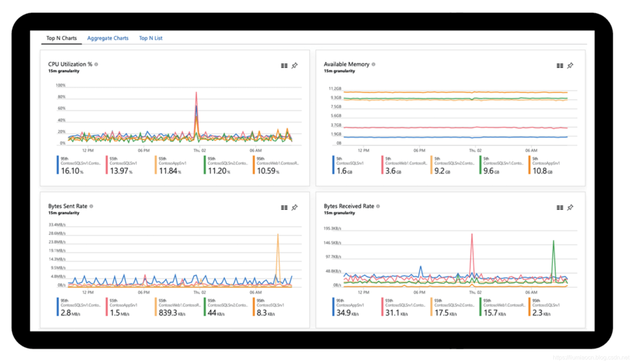633x364 pixels.
Task: Select the 10.59% ContosoWeb1 CPU legend entry
Action: [277, 166]
